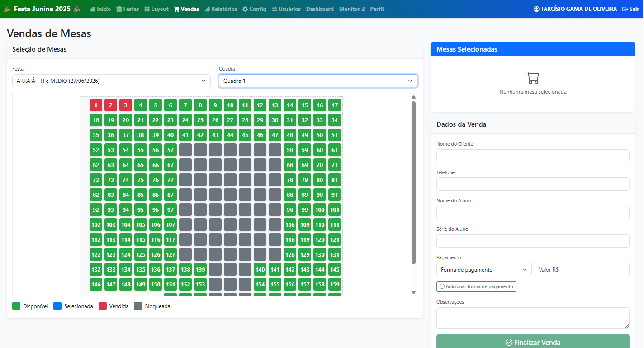The height and width of the screenshot is (348, 644).
Task: Click the home icon beside Início
Action: pyautogui.click(x=93, y=9)
